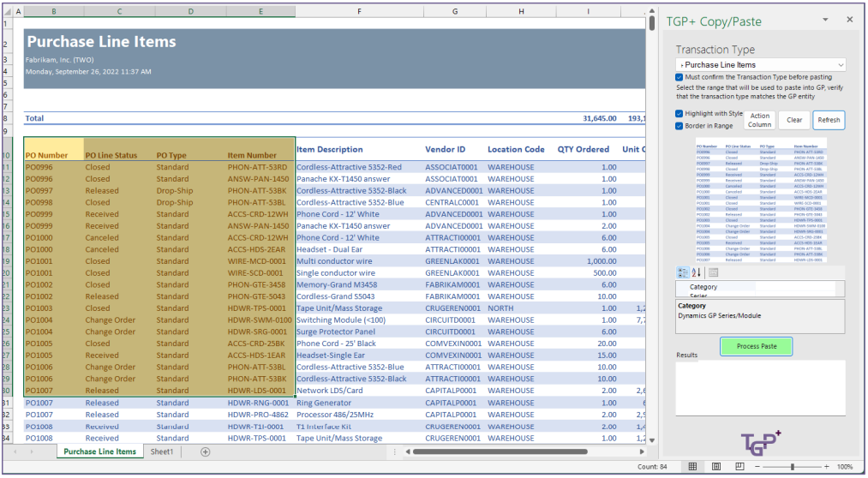Image resolution: width=868 pixels, height=478 pixels.
Task: Click the NORTH location cell
Action: (x=521, y=308)
